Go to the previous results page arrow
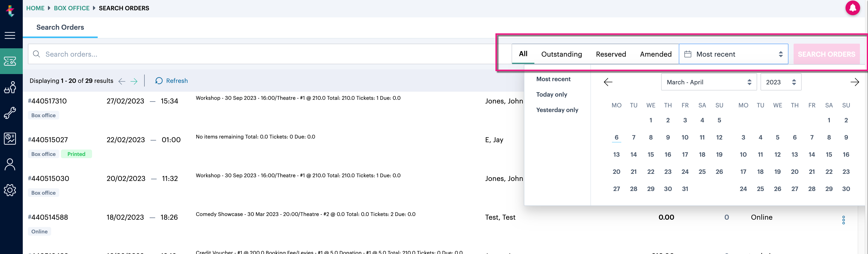 click(x=122, y=81)
